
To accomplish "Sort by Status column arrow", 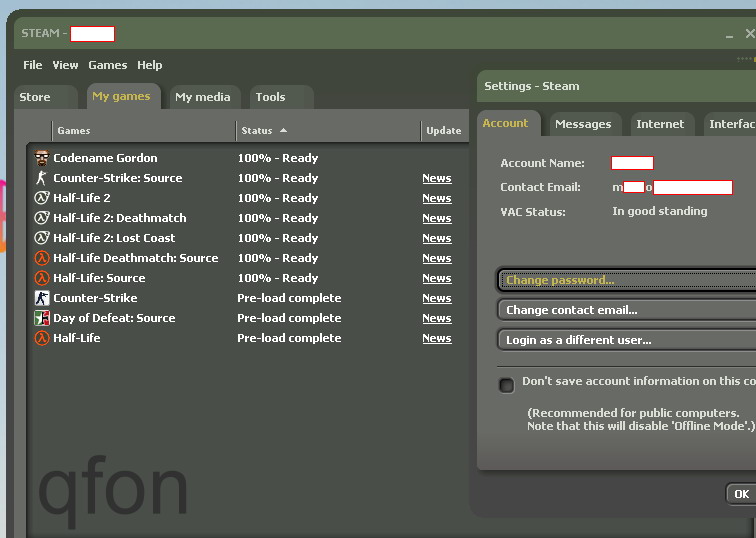I will (x=284, y=130).
